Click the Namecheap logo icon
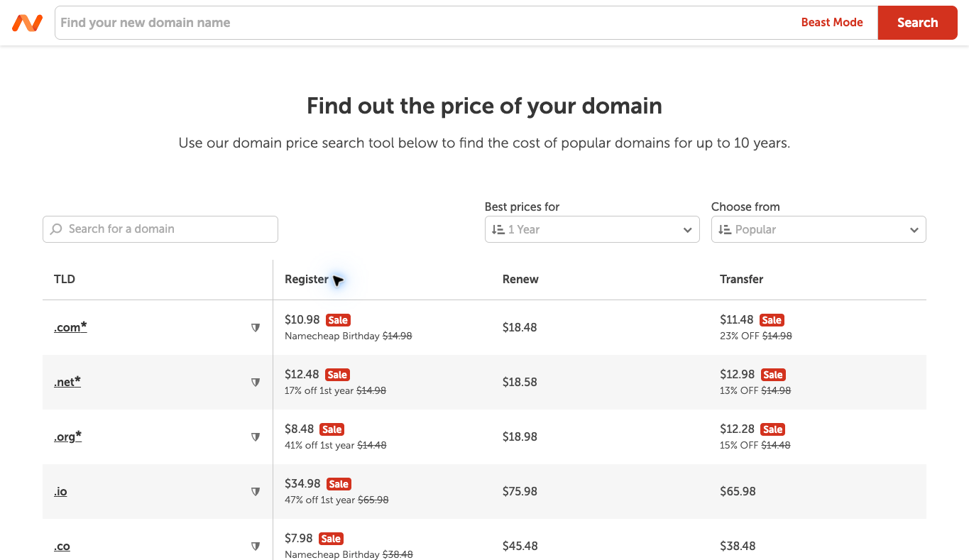This screenshot has width=969, height=560. point(27,23)
